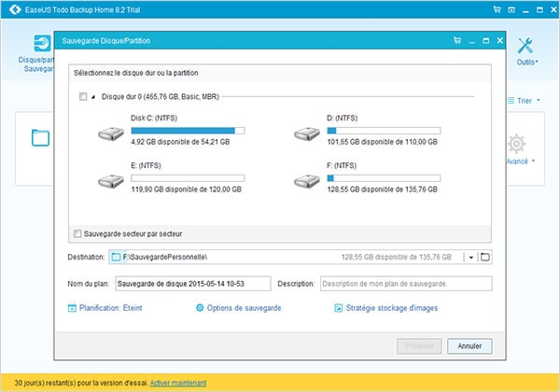Click F: (NTFS) label
This screenshot has height=392, width=560.
pyautogui.click(x=342, y=165)
